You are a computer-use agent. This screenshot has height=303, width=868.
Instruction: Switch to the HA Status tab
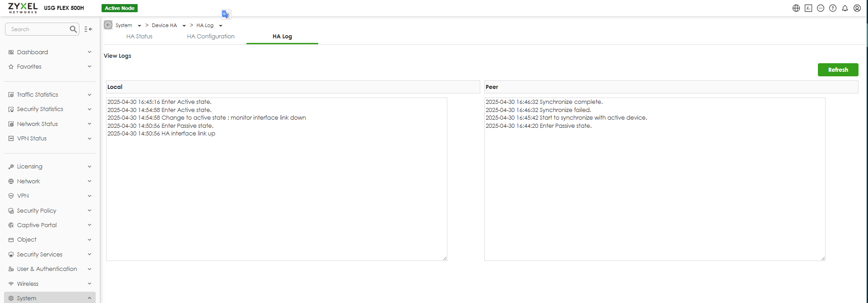tap(139, 37)
